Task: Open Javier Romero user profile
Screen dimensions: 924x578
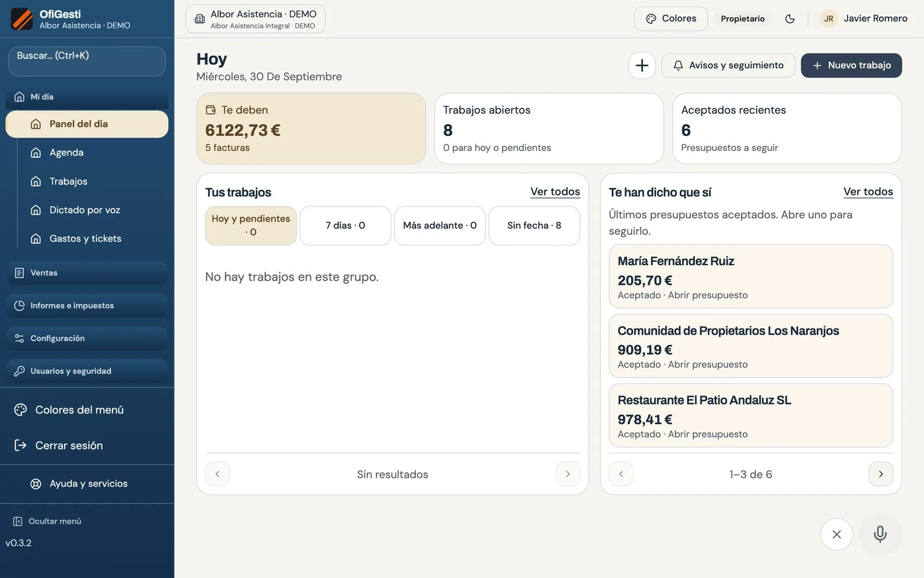Action: [864, 18]
